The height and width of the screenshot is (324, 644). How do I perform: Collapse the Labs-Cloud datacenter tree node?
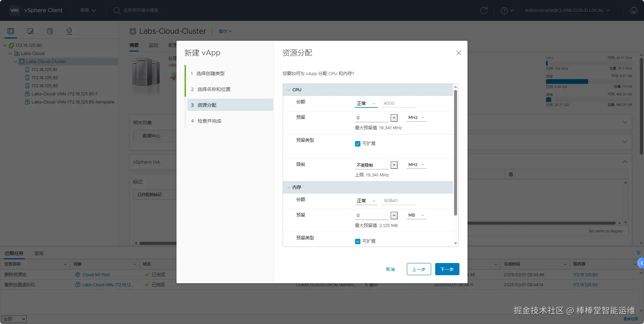click(10, 54)
